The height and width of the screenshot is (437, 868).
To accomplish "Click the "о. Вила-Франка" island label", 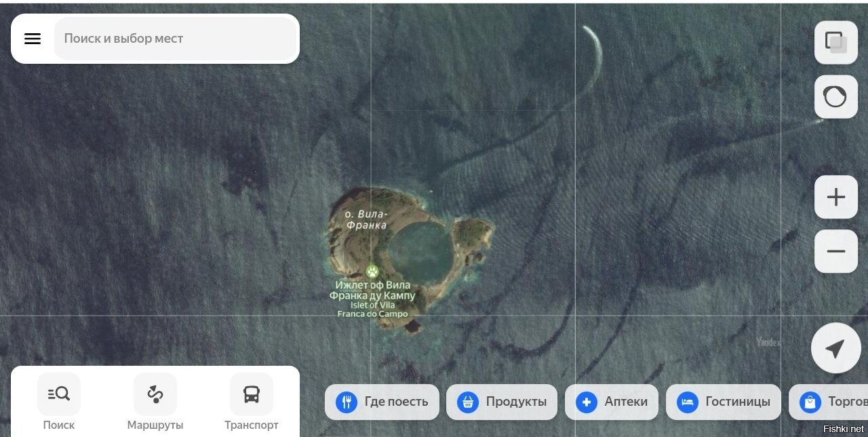I will coord(366,219).
